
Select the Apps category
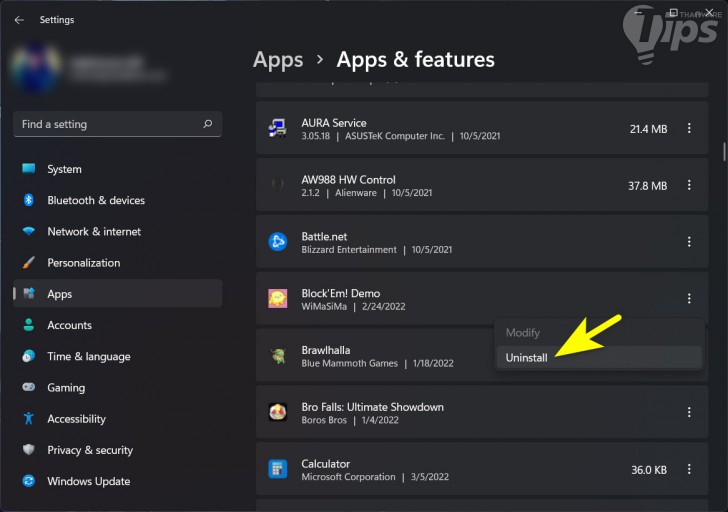pyautogui.click(x=117, y=293)
